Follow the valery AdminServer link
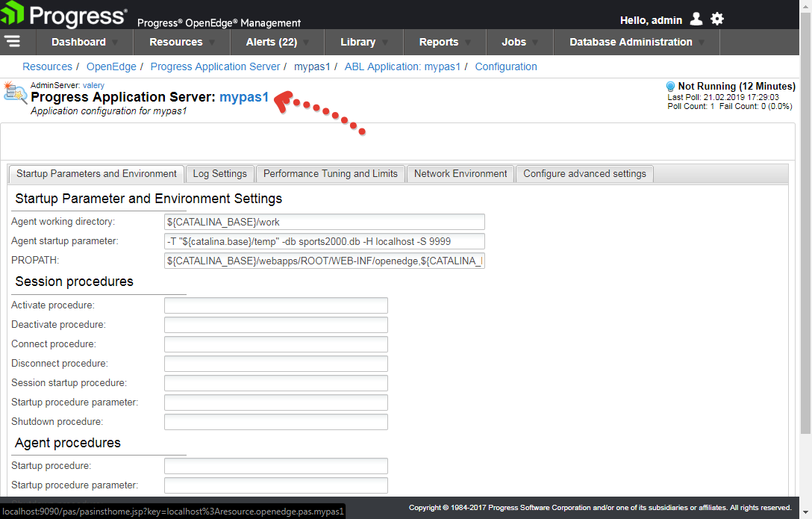 point(93,85)
